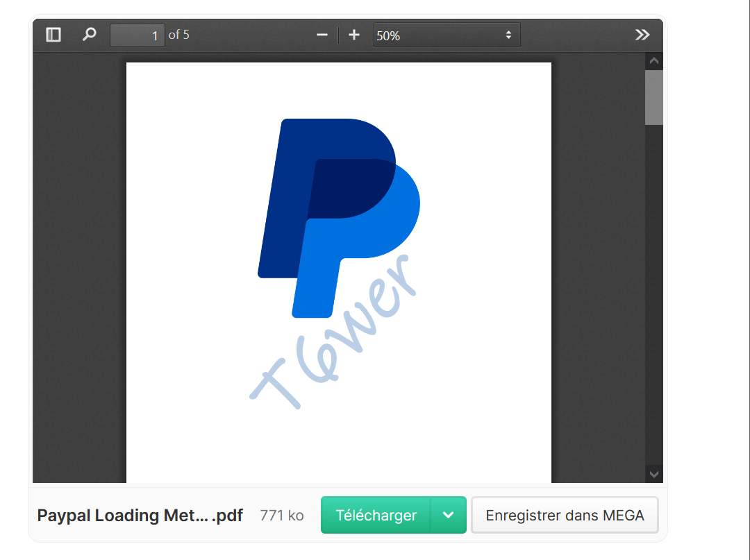This screenshot has width=750, height=560.
Task: Click the page number input field
Action: coord(137,35)
